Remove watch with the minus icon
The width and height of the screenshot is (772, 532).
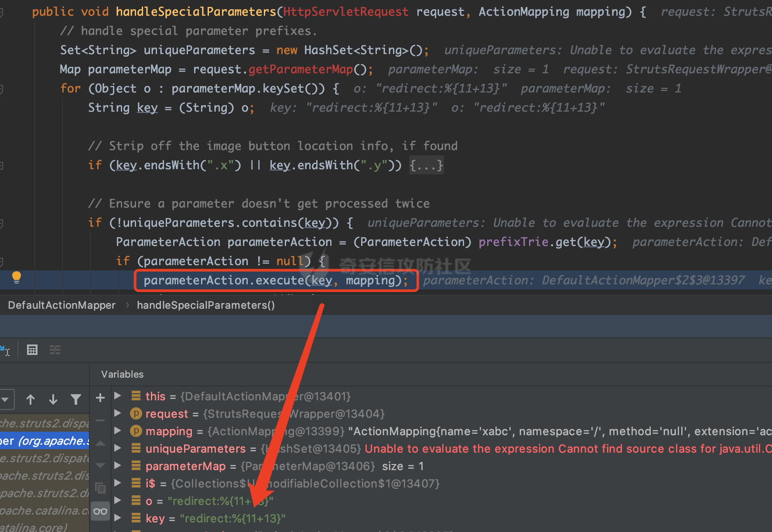pyautogui.click(x=100, y=421)
